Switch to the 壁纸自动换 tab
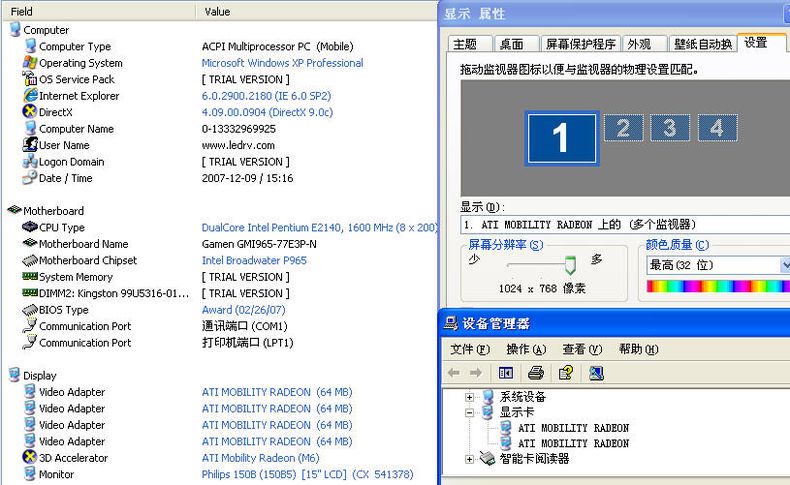The image size is (790, 485). pyautogui.click(x=703, y=44)
